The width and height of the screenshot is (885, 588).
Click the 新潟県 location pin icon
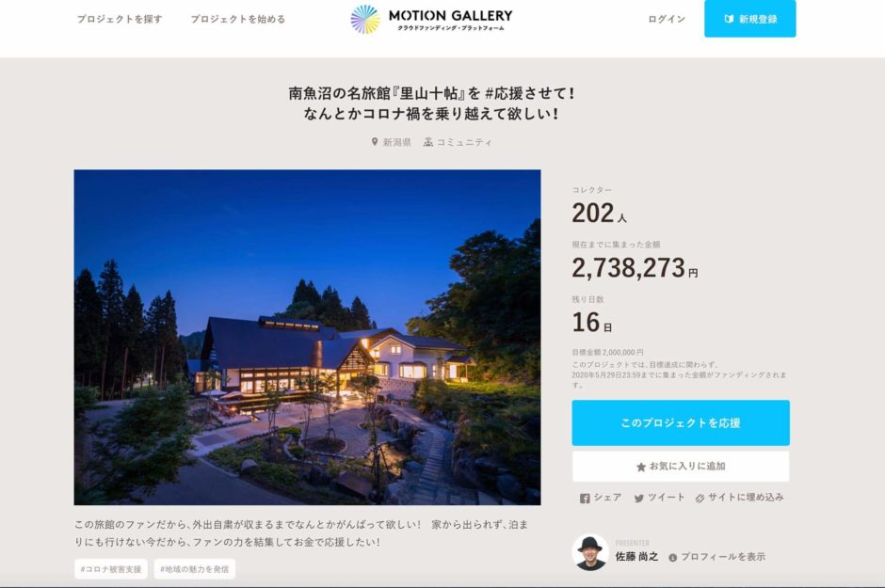coord(374,142)
